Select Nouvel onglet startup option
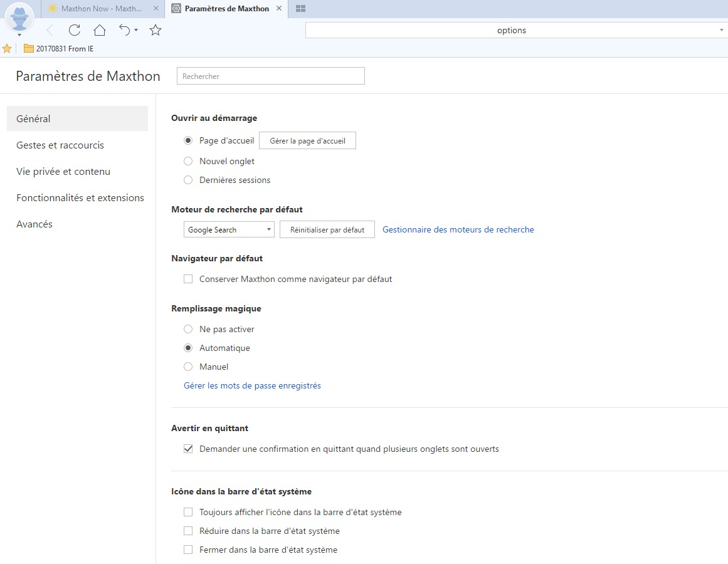Image resolution: width=728 pixels, height=564 pixels. point(188,161)
